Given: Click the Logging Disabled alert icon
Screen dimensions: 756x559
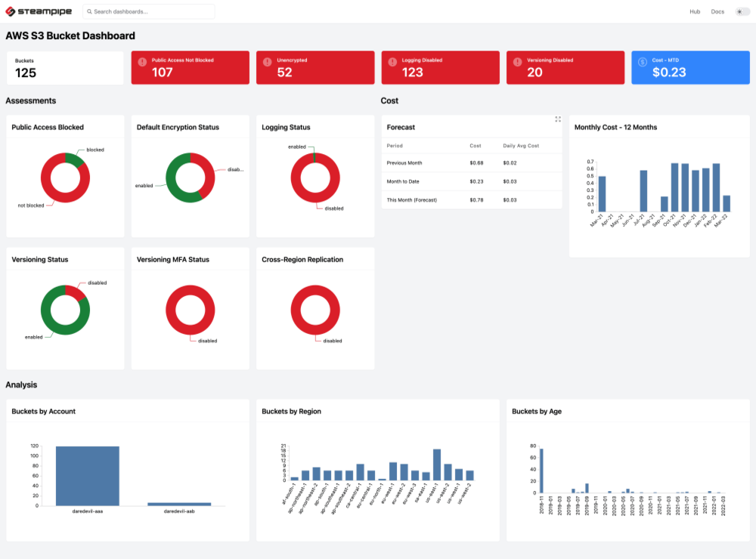Looking at the screenshot, I should (392, 62).
